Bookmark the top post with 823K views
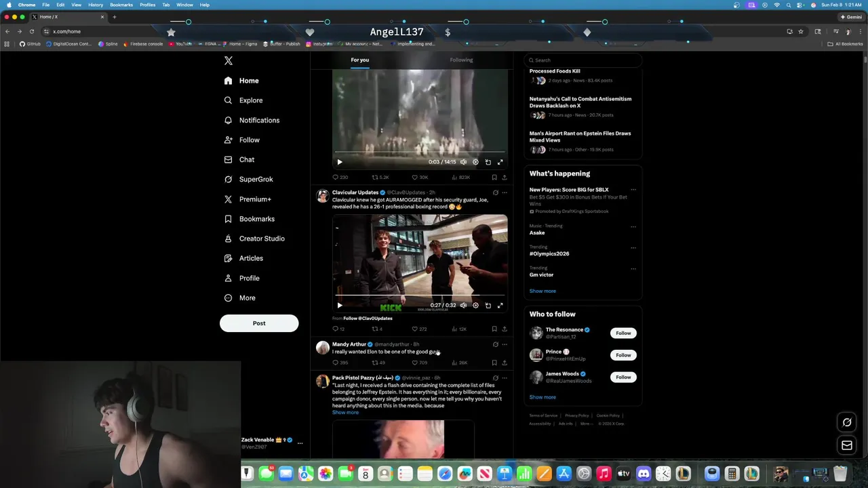 tap(494, 177)
